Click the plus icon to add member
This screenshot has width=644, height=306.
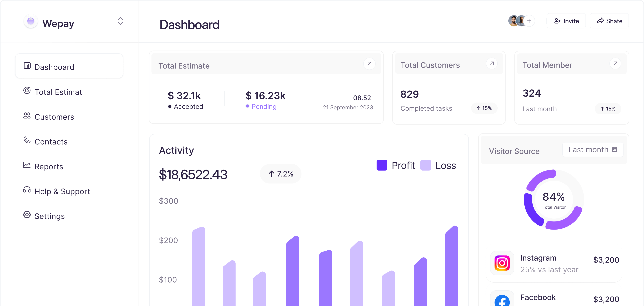(529, 21)
